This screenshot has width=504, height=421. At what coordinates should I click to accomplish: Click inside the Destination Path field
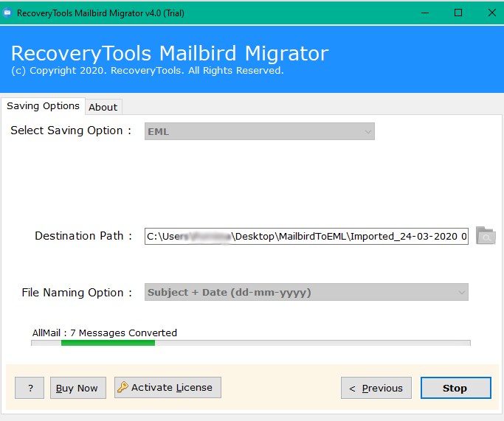point(306,237)
